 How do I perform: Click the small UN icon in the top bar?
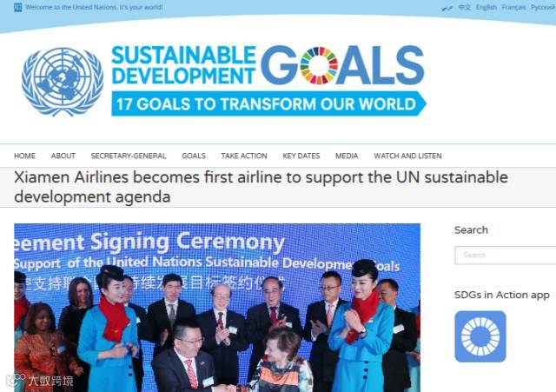click(17, 7)
